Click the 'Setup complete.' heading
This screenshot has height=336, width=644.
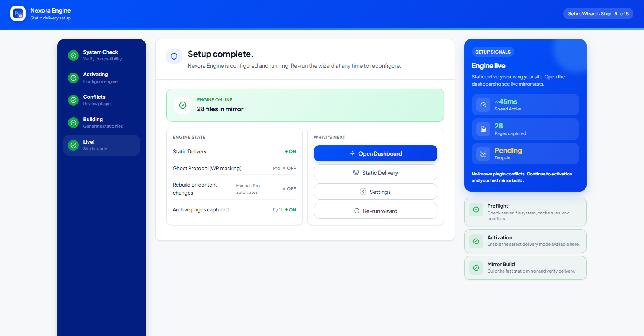coord(220,54)
